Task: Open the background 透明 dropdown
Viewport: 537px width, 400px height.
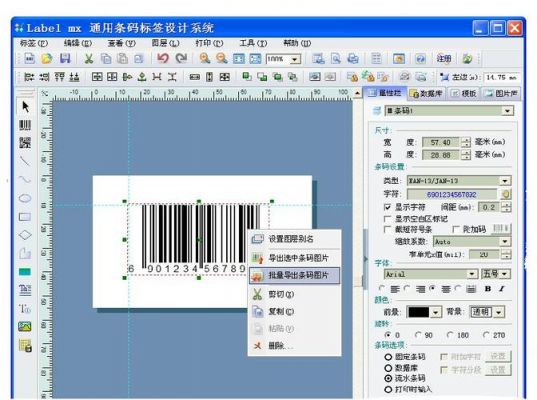Action: click(499, 312)
